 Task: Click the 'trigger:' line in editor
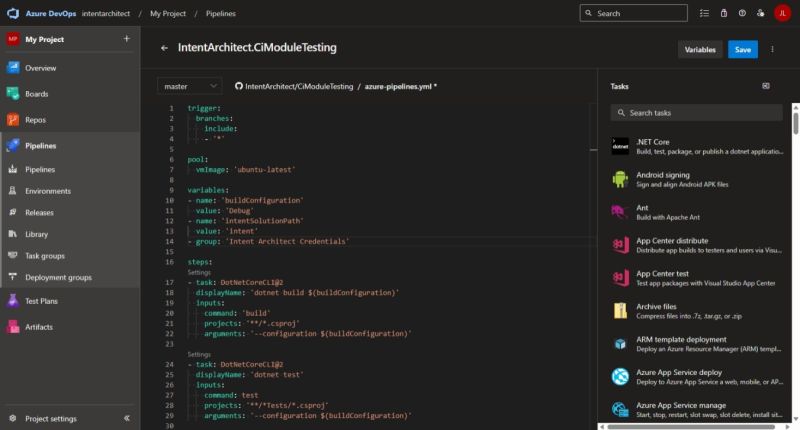coord(204,108)
